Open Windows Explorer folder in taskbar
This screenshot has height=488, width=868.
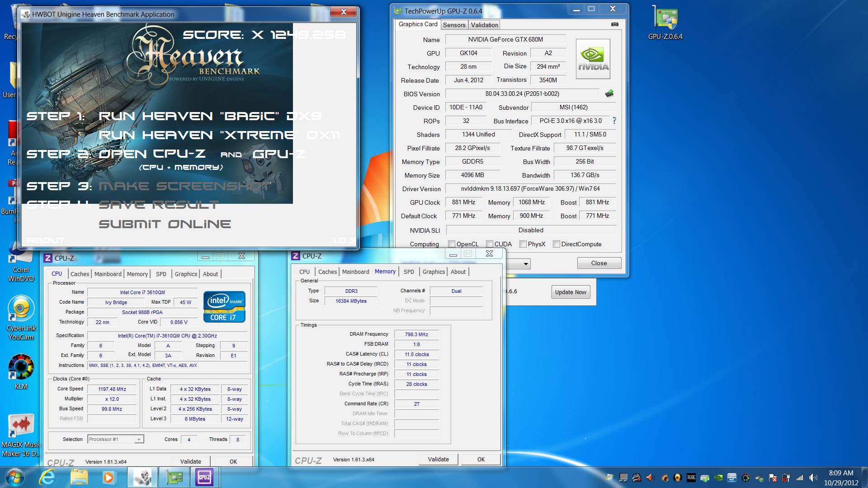tap(79, 478)
